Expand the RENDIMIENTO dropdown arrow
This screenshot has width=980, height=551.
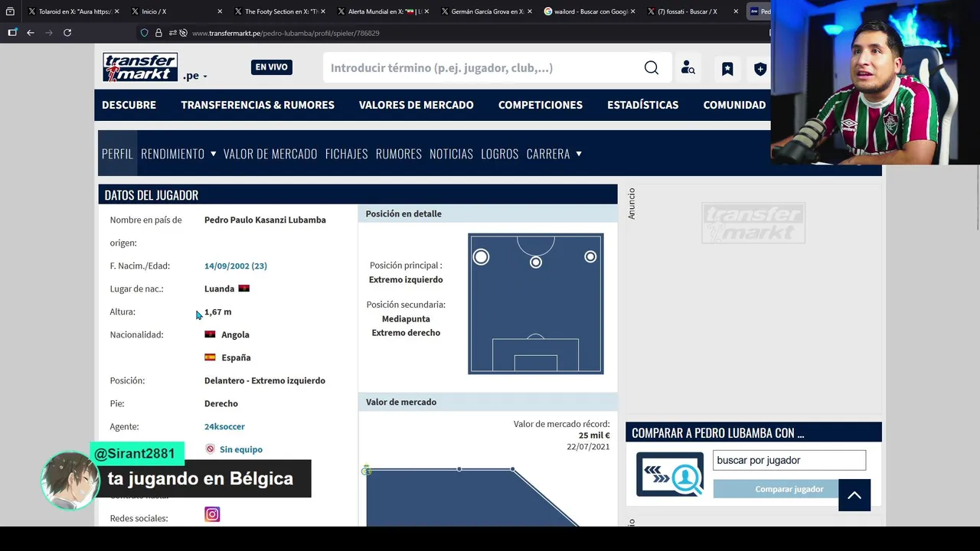coord(213,154)
